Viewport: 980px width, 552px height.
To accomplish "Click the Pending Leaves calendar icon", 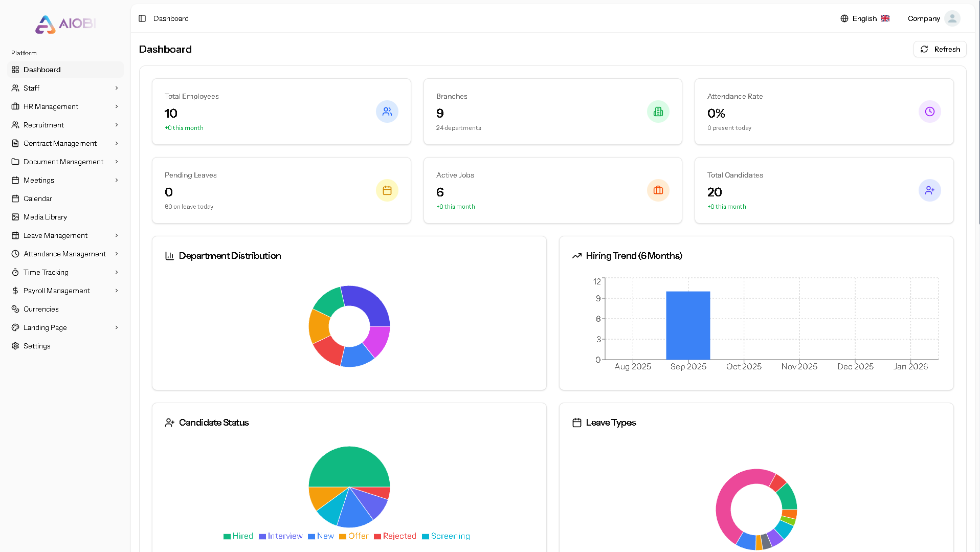I will (387, 190).
